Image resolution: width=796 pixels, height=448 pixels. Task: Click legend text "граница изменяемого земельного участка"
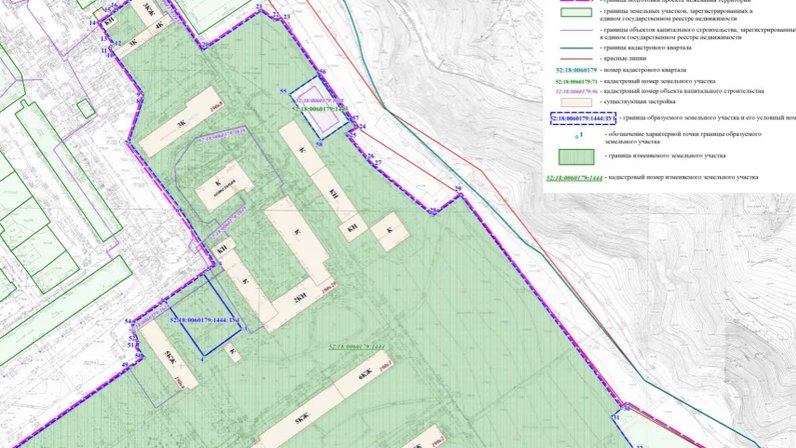668,156
